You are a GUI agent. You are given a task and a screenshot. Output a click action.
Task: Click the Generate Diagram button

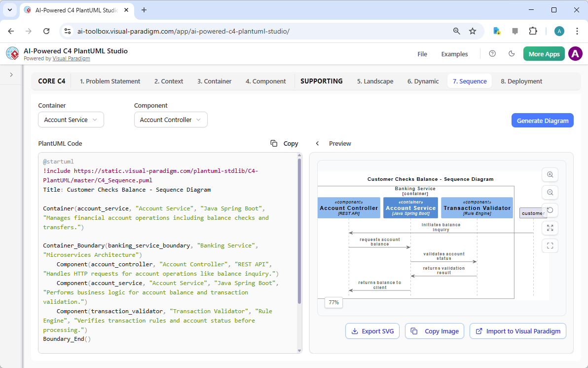542,120
